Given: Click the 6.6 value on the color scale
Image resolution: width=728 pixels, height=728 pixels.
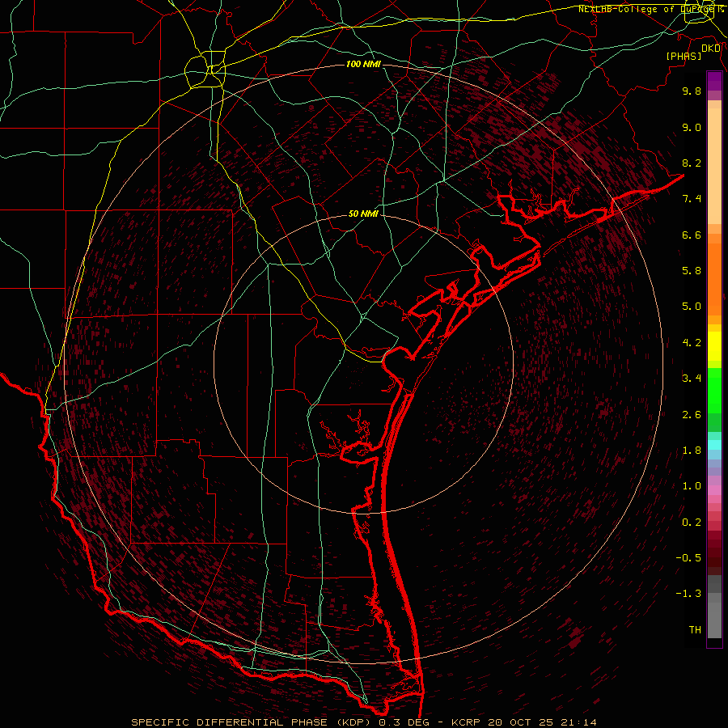Looking at the screenshot, I should [692, 235].
